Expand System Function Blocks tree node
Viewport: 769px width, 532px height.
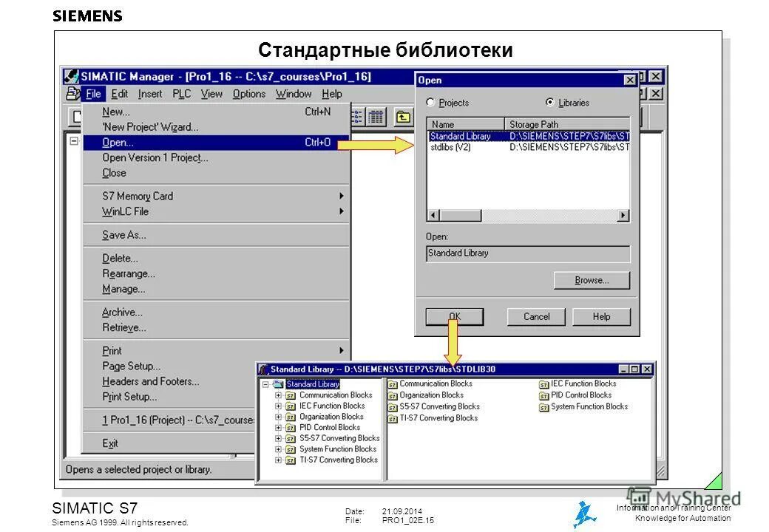(278, 449)
